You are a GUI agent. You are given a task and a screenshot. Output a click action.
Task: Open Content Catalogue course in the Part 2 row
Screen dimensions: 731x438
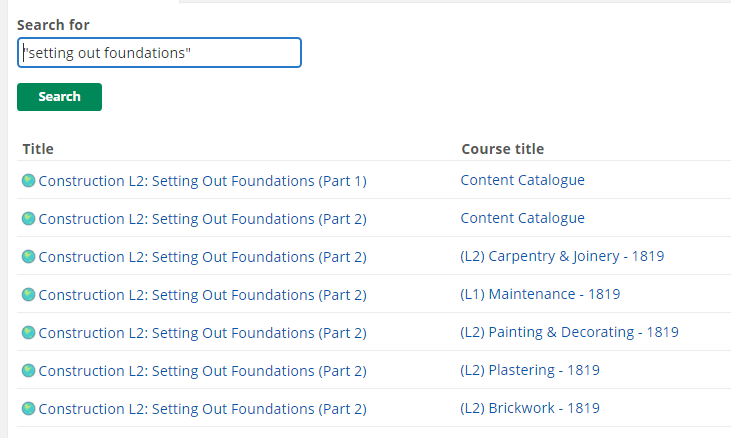(x=522, y=219)
